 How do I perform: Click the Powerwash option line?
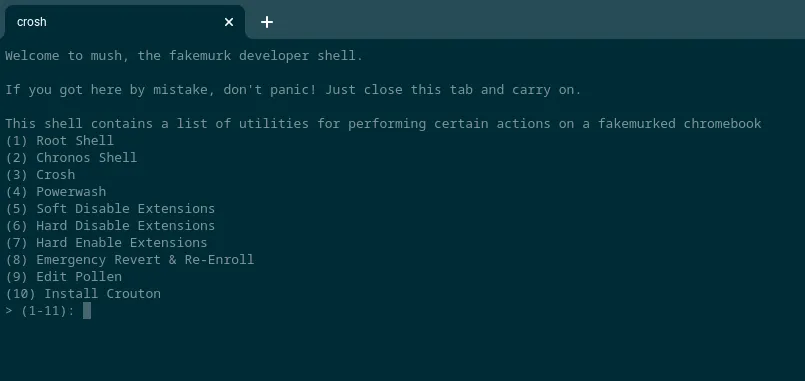coord(55,192)
